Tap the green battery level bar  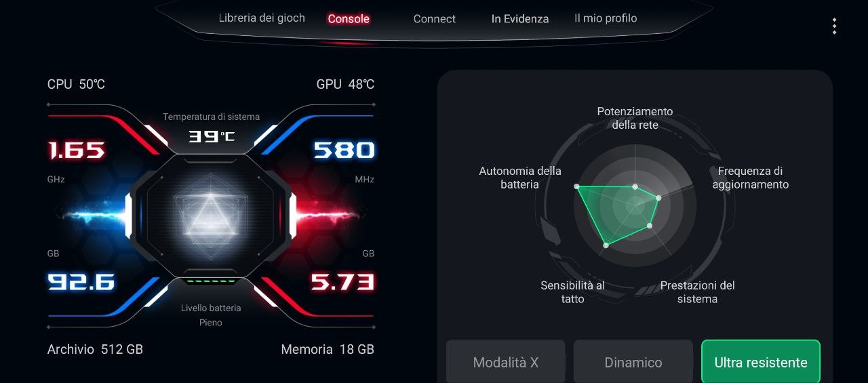point(211,281)
